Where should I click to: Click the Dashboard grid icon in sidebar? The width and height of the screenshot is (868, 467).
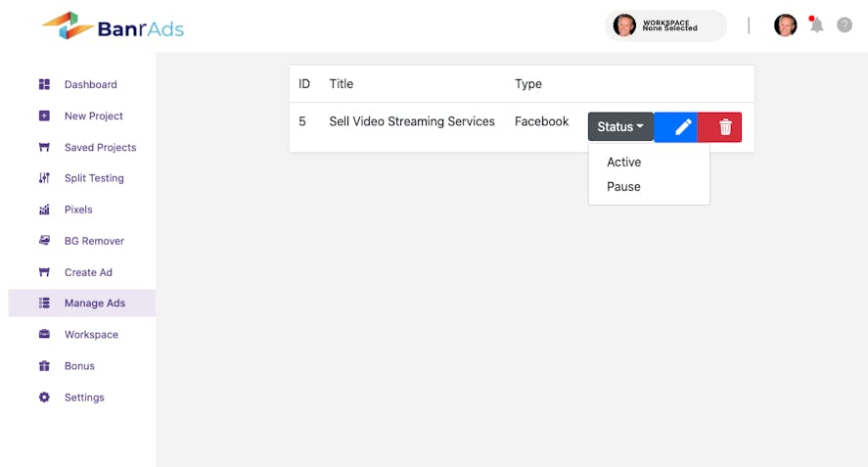tap(44, 84)
